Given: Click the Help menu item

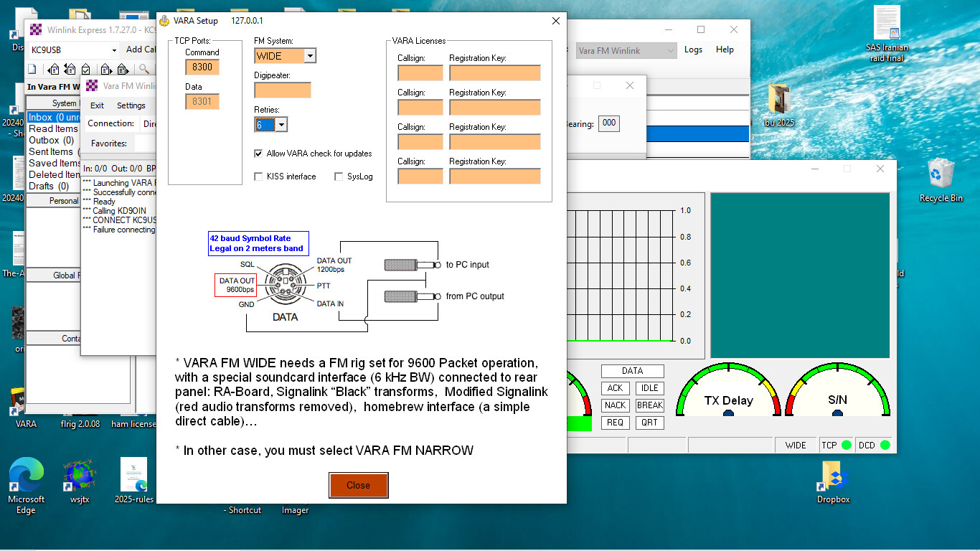Looking at the screenshot, I should 725,50.
